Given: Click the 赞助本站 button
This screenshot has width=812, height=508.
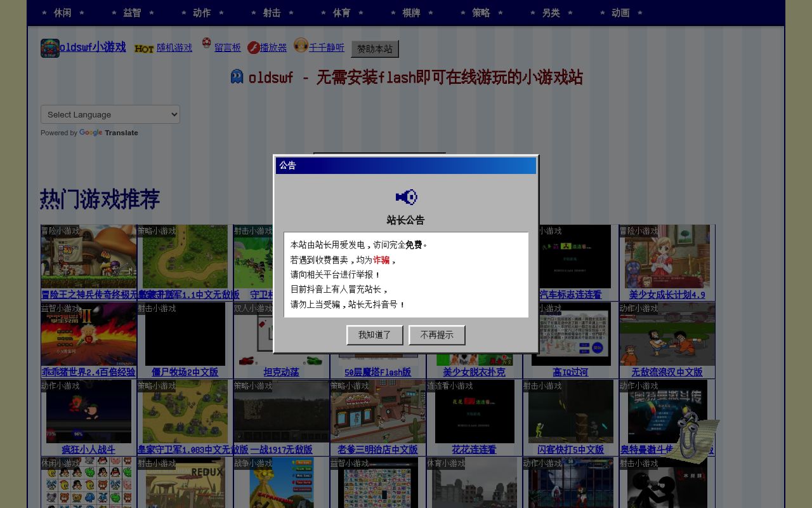Looking at the screenshot, I should [375, 49].
